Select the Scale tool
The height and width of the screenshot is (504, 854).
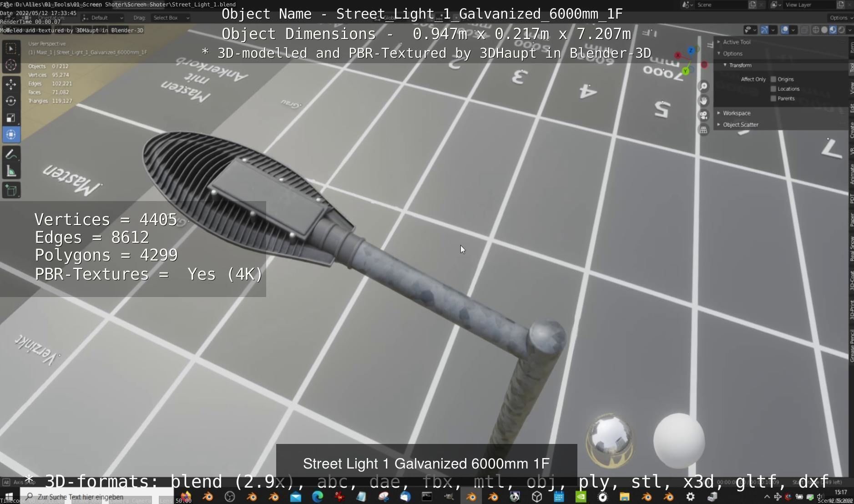[11, 118]
